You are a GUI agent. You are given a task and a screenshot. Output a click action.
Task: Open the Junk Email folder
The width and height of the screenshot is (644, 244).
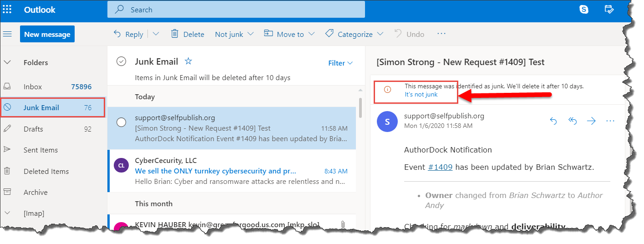pos(53,108)
